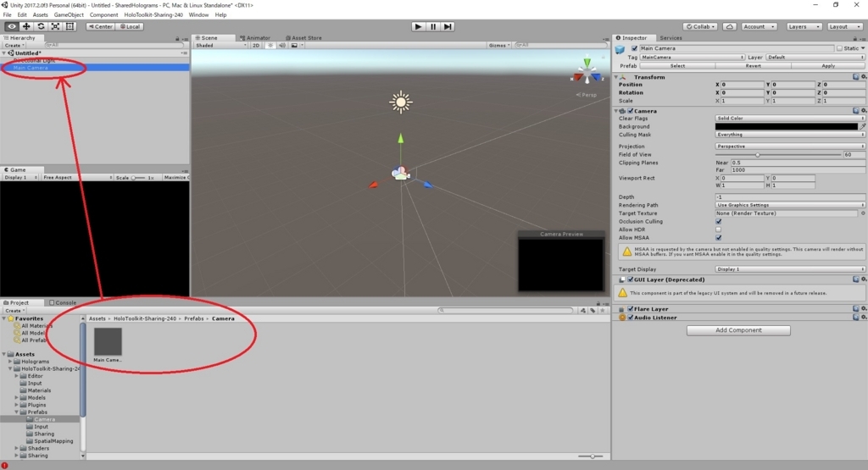Open Rendering Path dropdown
The width and height of the screenshot is (868, 470).
click(790, 205)
